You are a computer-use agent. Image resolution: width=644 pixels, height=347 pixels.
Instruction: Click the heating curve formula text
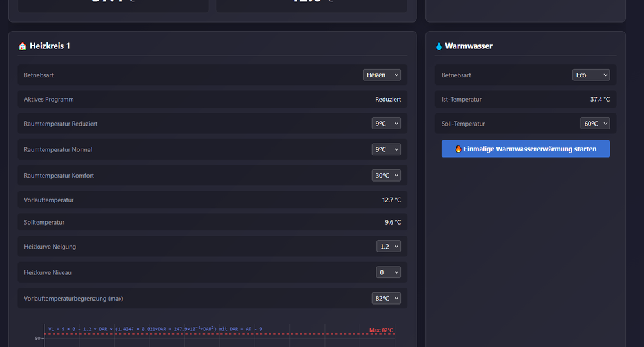(155, 329)
